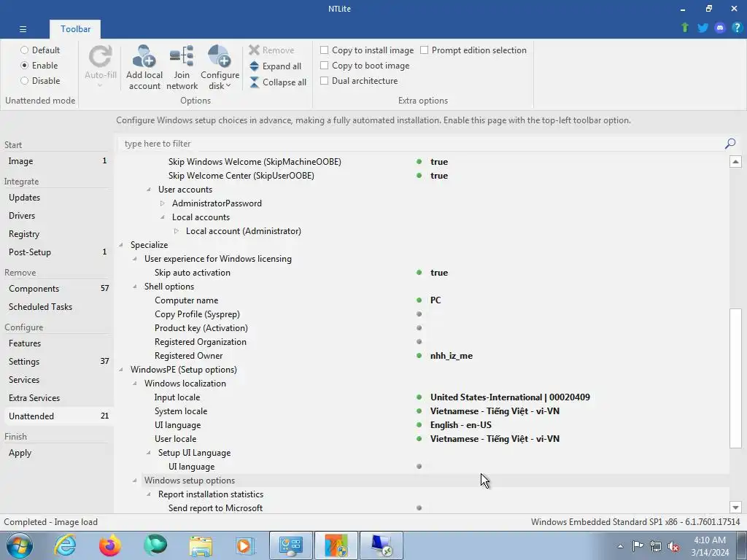Click Collapse all
This screenshot has height=560, width=747.
(x=278, y=82)
